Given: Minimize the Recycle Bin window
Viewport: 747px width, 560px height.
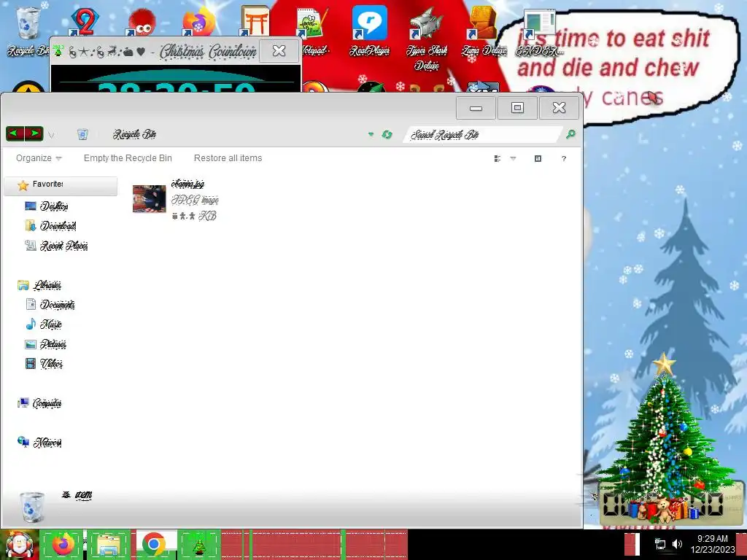Looking at the screenshot, I should tap(476, 108).
